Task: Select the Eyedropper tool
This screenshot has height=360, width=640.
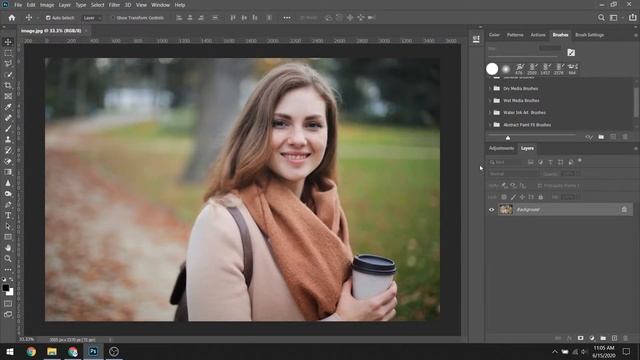Action: (8, 107)
